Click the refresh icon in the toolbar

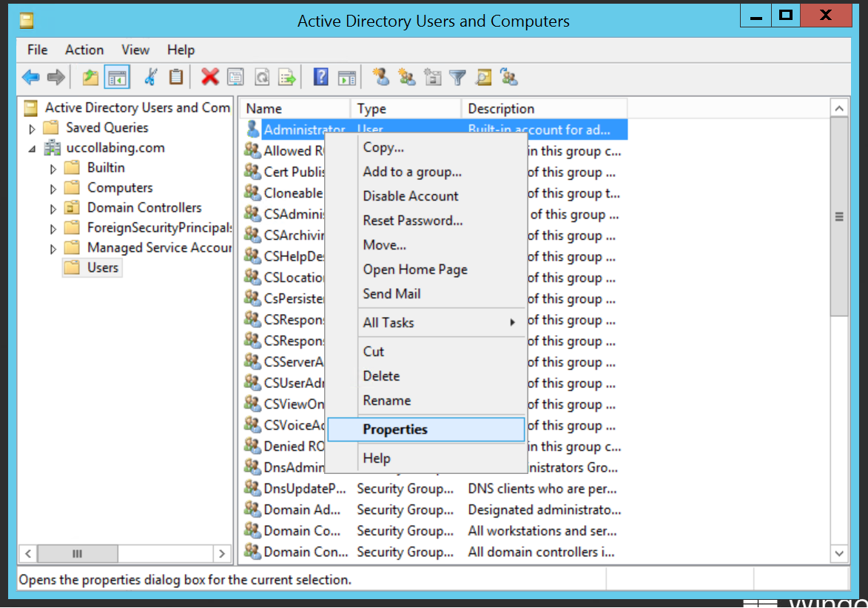tap(262, 77)
